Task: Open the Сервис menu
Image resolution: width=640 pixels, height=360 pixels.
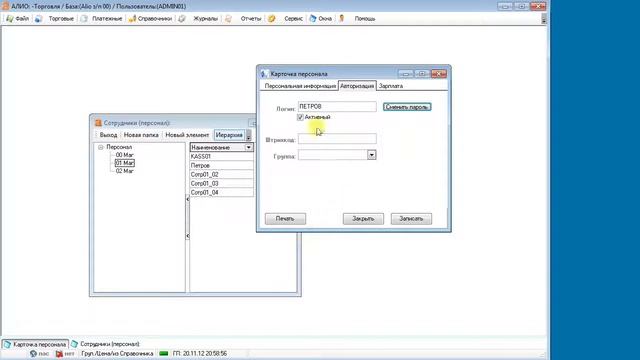Action: click(x=293, y=19)
